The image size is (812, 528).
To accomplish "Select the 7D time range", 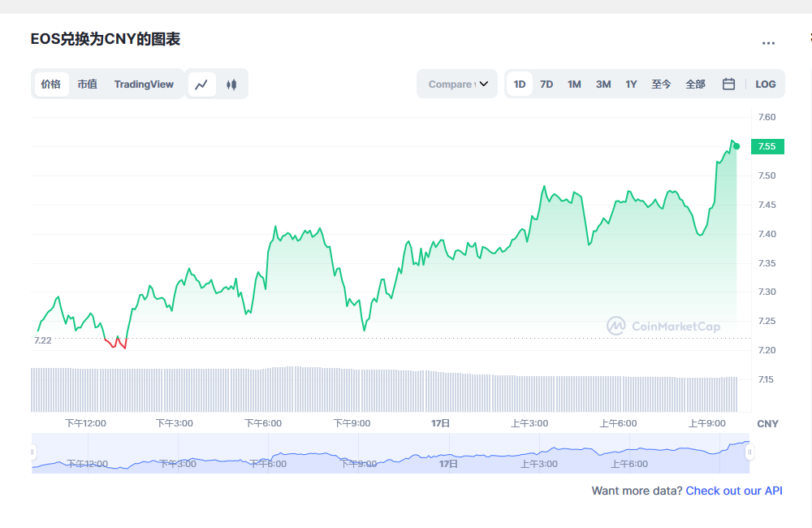I will click(546, 84).
